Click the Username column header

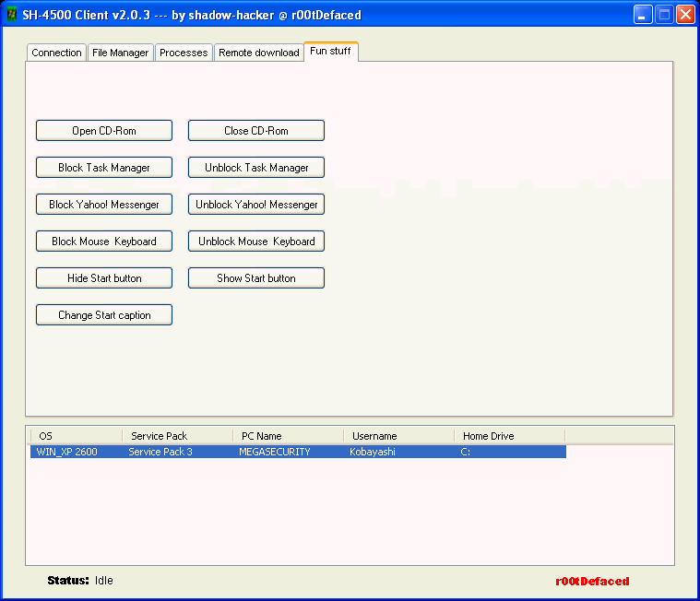click(398, 436)
